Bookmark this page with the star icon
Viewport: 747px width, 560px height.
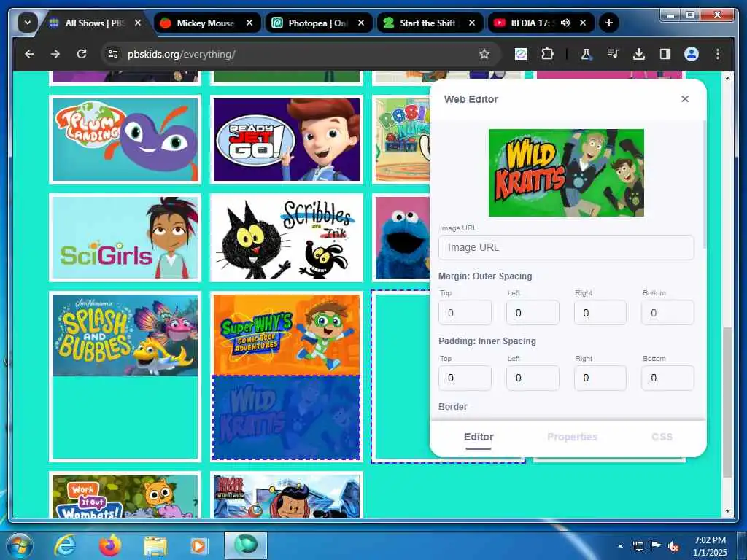[484, 54]
